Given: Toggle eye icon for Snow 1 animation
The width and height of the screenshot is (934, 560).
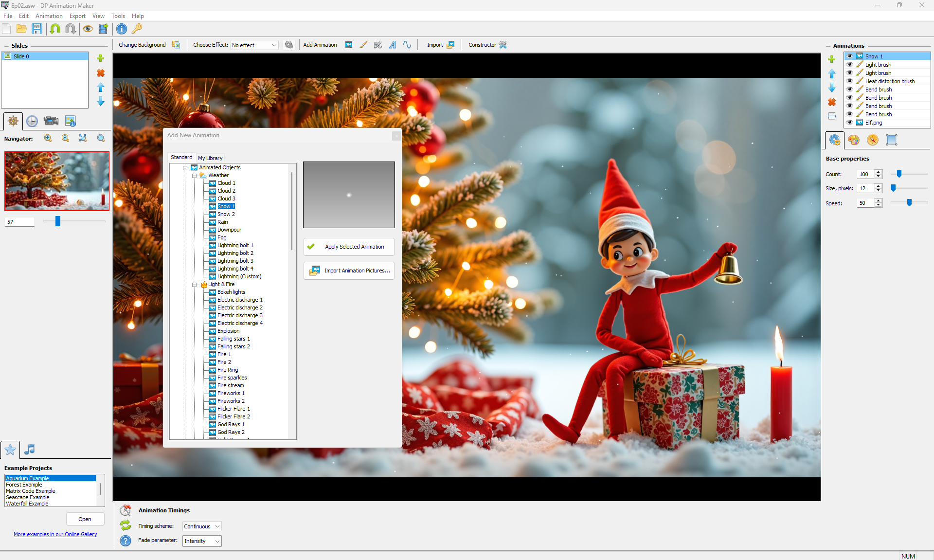Looking at the screenshot, I should click(x=850, y=56).
